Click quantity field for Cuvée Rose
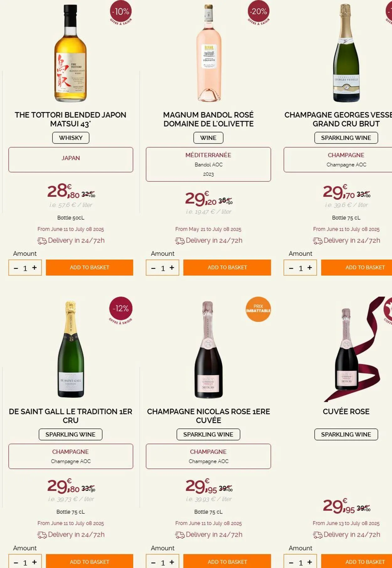The height and width of the screenshot is (568, 392). point(300,562)
